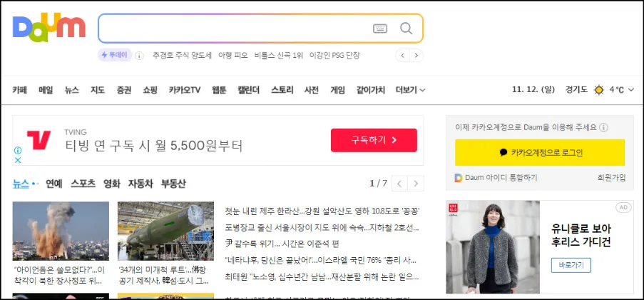Screen dimensions: 644x300
Task: Go to previous news page arrow
Action: (399, 184)
